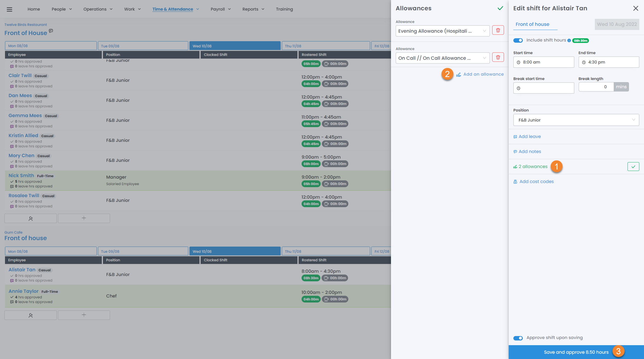Click the Break length input field
Screen dimensions: 644x359
596,87
